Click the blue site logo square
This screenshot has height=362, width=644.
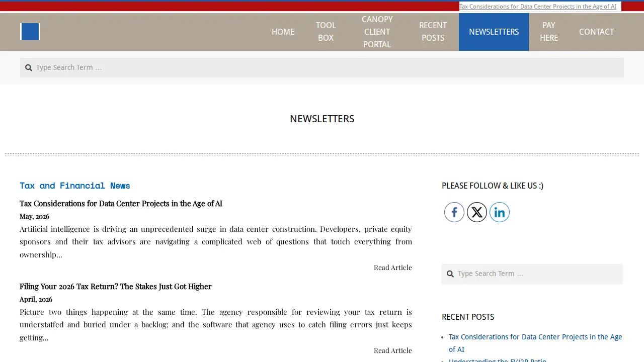(30, 32)
